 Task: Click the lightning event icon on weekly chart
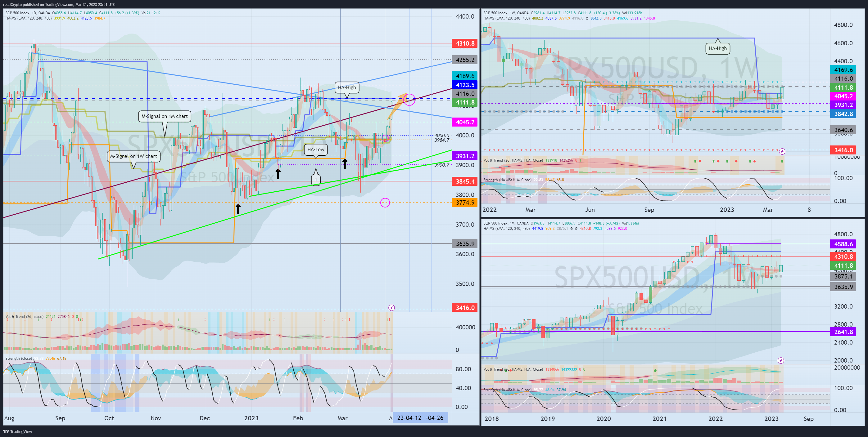782,151
